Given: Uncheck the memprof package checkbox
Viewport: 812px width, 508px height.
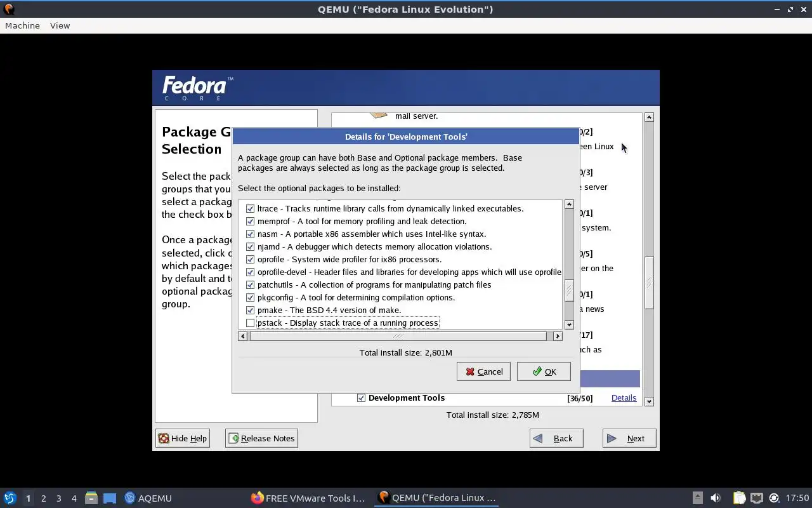Looking at the screenshot, I should tap(250, 221).
